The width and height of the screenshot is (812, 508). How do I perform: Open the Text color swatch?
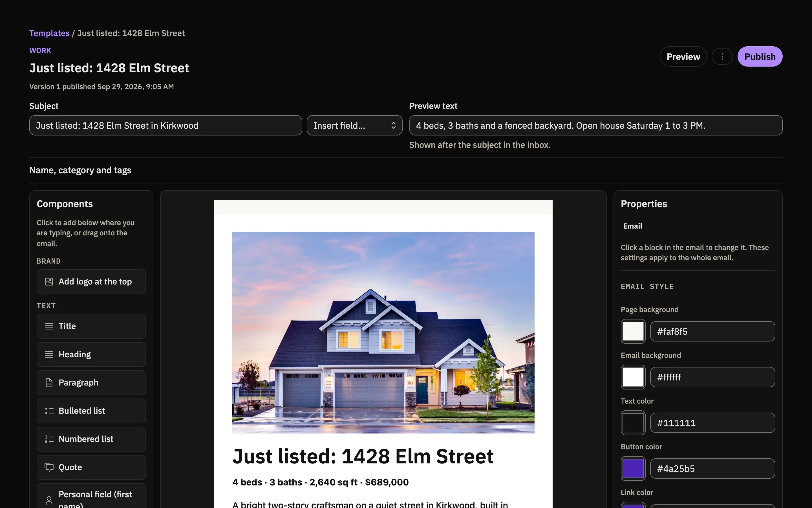633,423
